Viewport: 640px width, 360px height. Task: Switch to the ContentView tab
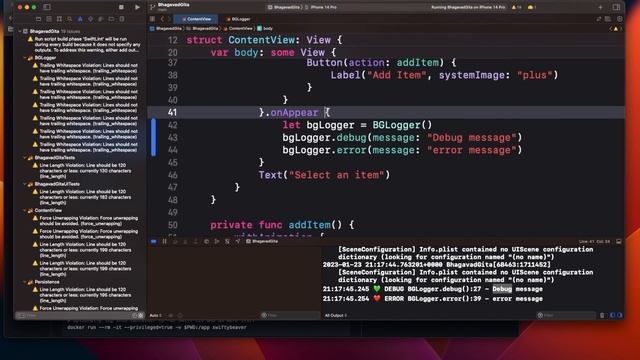196,19
